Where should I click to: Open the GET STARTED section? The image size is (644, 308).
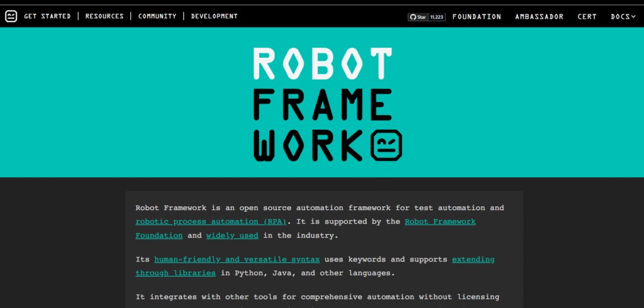(47, 16)
